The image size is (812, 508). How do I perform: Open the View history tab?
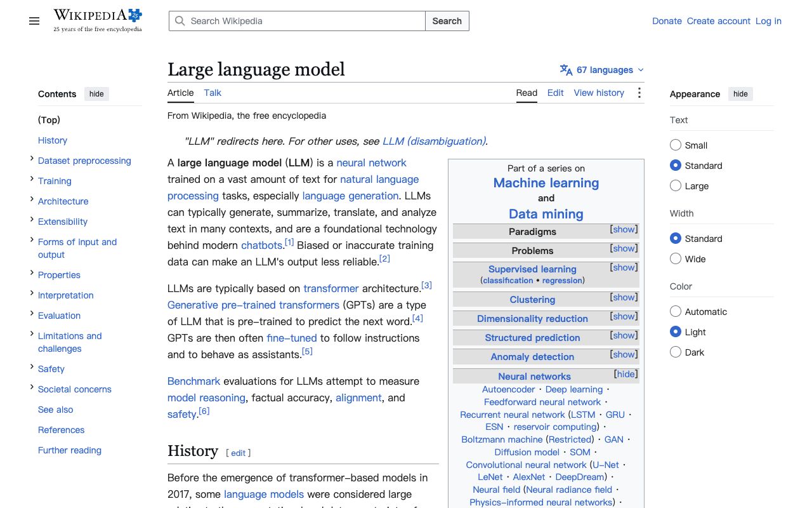[599, 93]
